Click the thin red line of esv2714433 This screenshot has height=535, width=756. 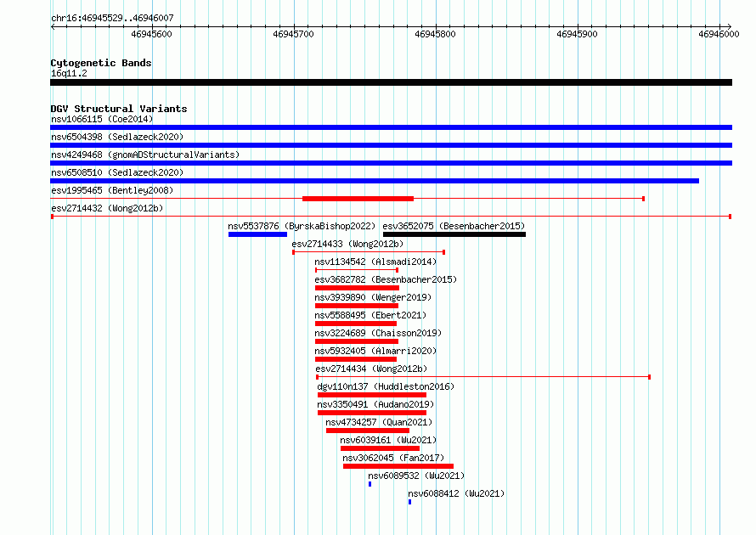(369, 252)
